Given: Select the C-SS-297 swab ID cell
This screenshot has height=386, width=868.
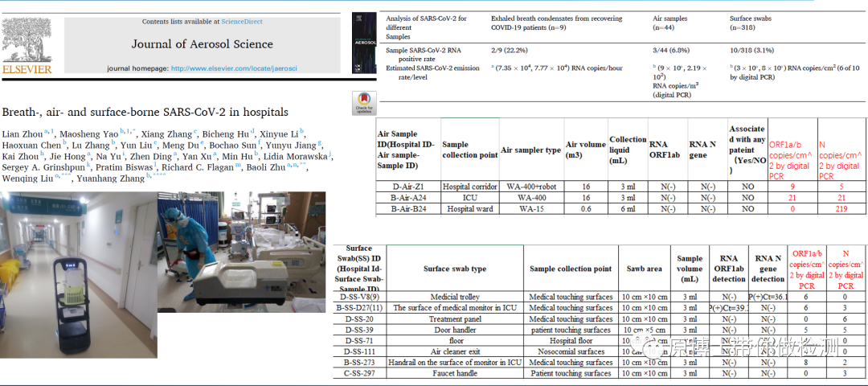Looking at the screenshot, I should [x=360, y=374].
